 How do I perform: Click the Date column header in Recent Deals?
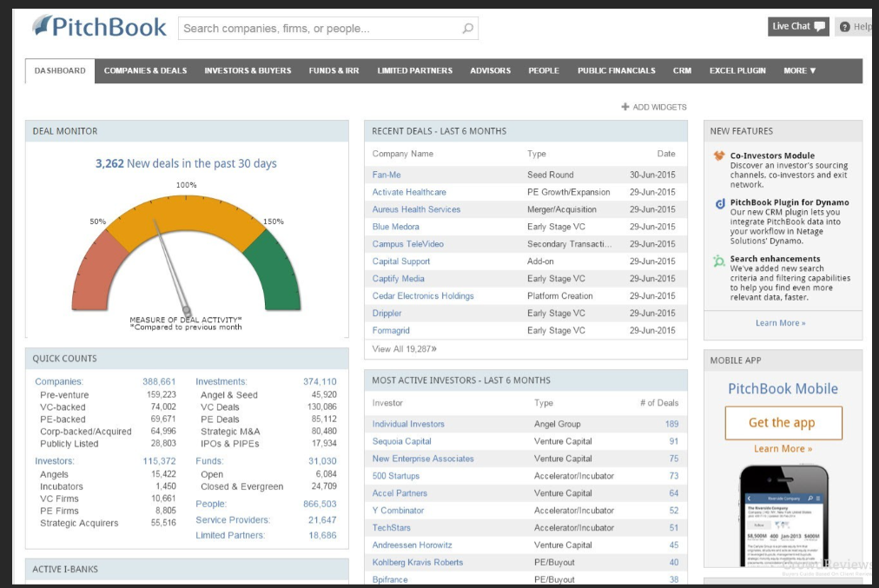pos(666,154)
